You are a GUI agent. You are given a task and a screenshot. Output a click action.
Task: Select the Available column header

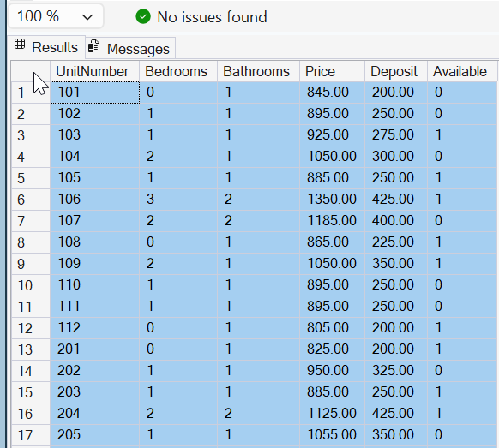[x=462, y=71]
